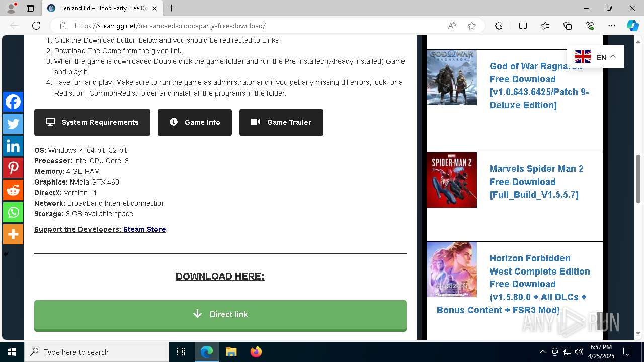The height and width of the screenshot is (362, 644).
Task: Open a new browser tab
Action: (172, 8)
